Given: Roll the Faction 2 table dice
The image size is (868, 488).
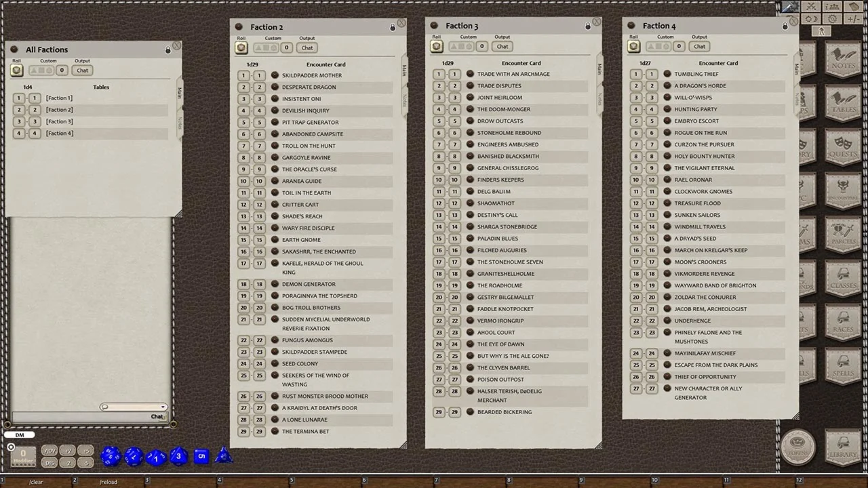Looking at the screenshot, I should click(241, 47).
